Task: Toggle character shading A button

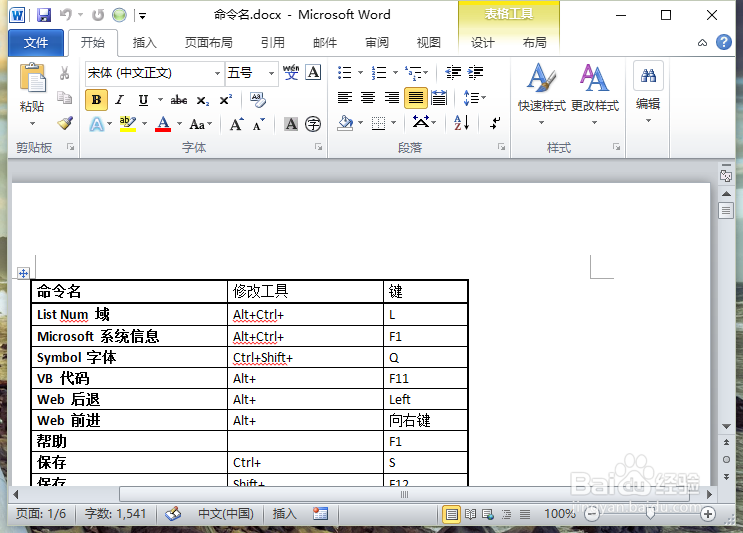Action: coord(291,124)
